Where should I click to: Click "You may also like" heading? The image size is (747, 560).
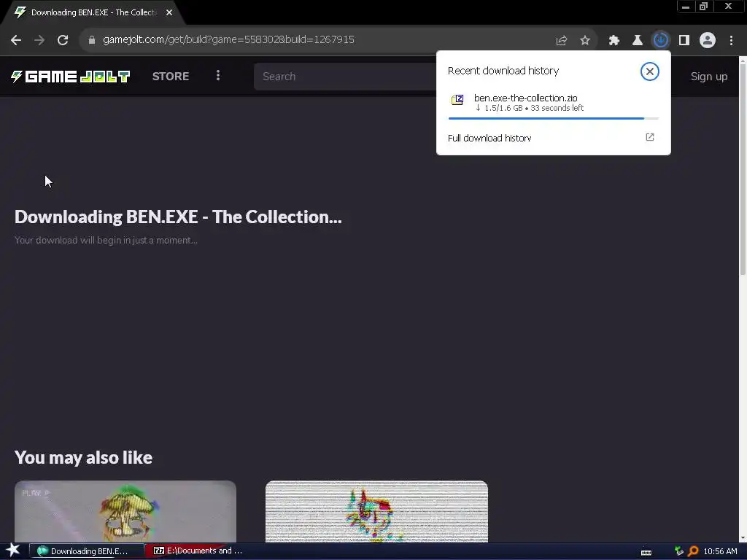pos(83,458)
